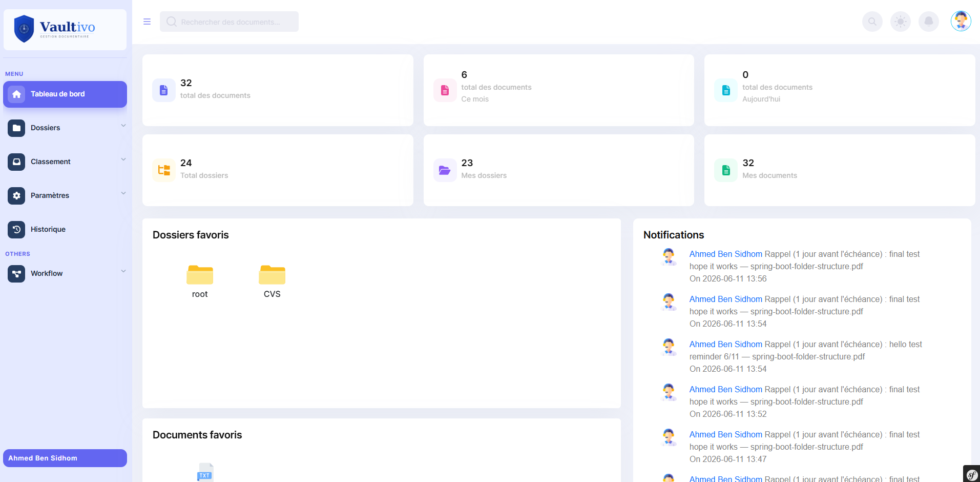Click the 'Notifications' heading
980x482 pixels.
(674, 235)
